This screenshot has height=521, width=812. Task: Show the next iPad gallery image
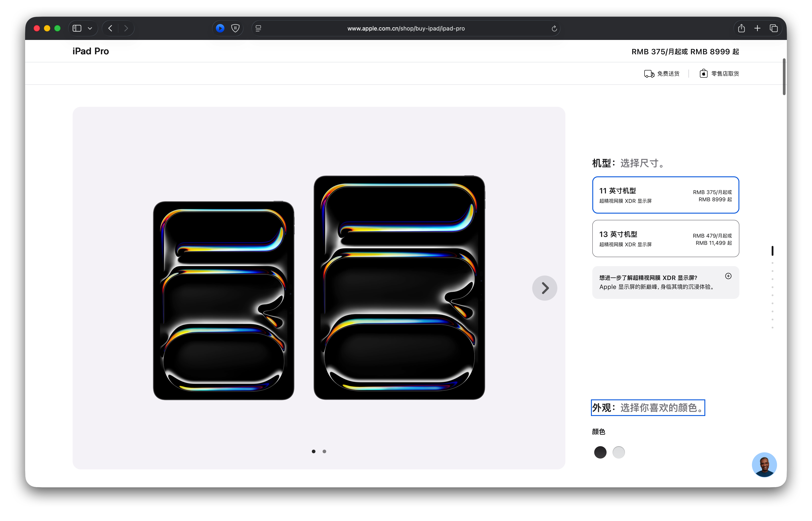point(545,288)
